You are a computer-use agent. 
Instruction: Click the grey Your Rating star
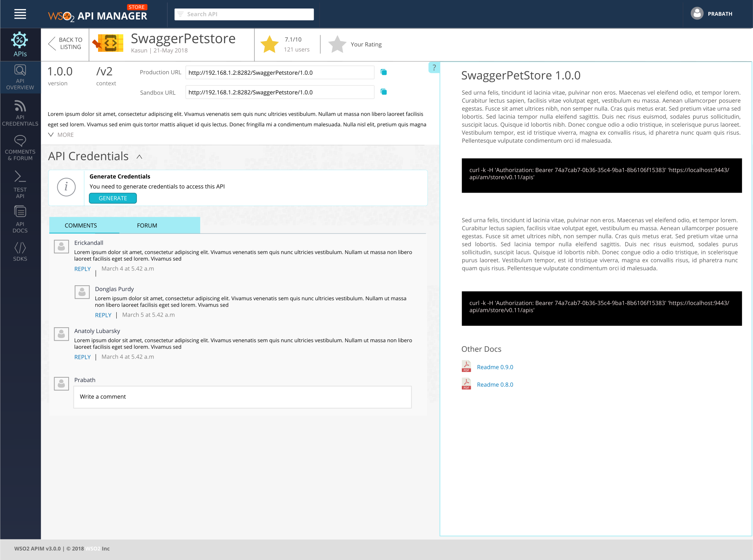tap(337, 44)
